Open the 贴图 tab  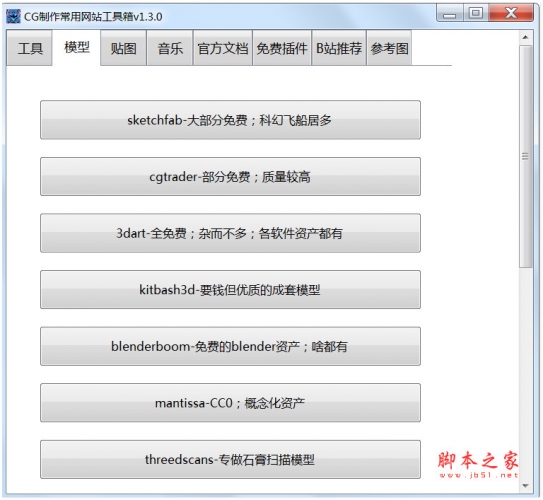[123, 48]
